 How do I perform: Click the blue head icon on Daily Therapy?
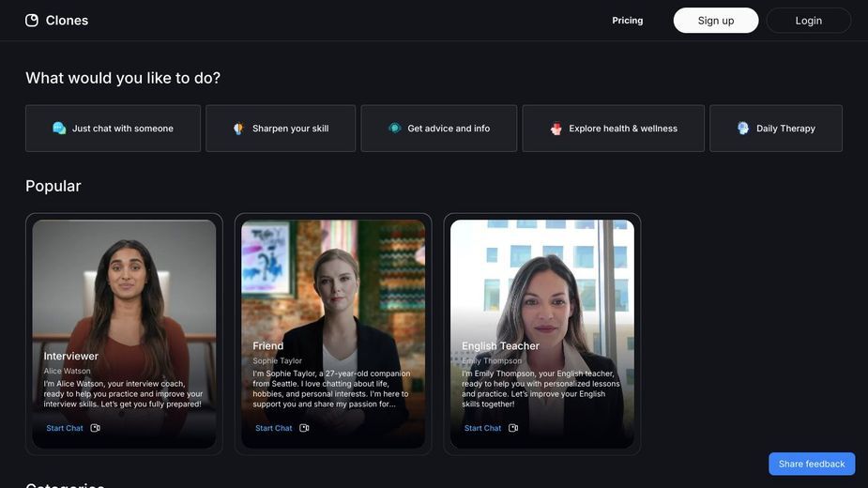click(743, 128)
